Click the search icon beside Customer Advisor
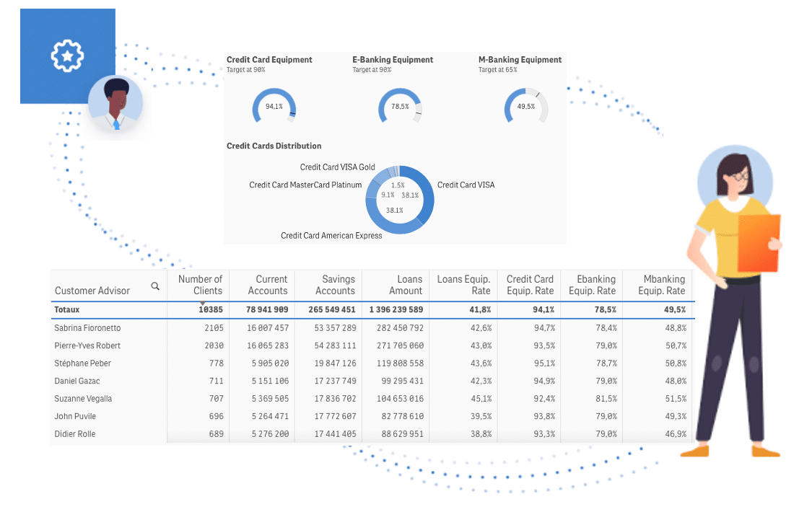812x512 pixels. click(155, 286)
